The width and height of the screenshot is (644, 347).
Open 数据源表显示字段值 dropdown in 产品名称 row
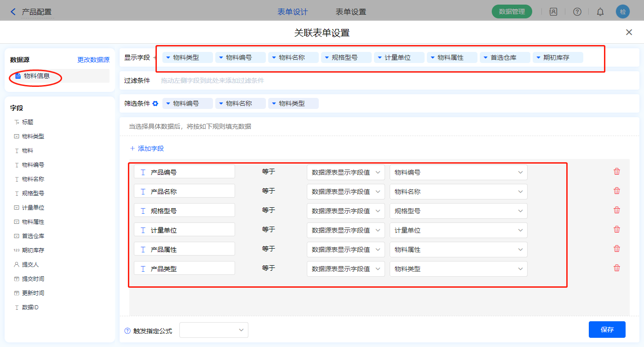[345, 192]
